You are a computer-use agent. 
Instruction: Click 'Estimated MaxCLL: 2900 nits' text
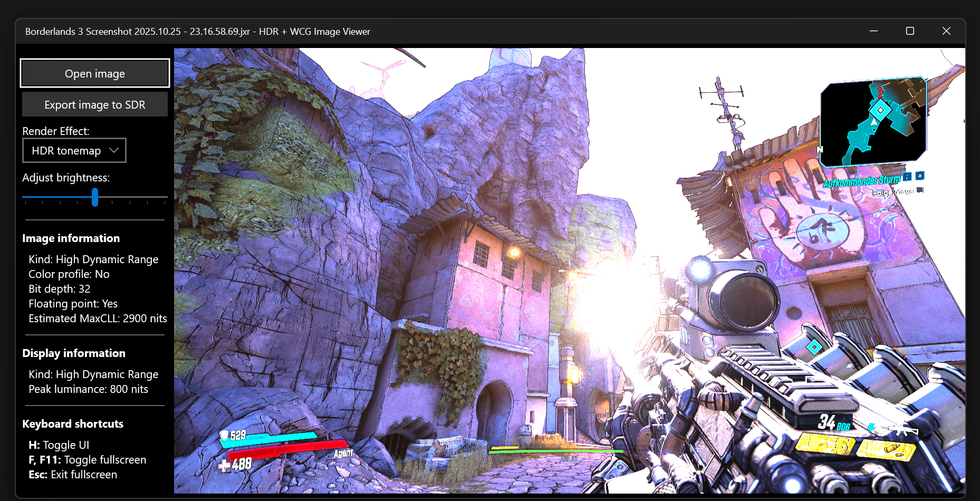click(x=98, y=319)
